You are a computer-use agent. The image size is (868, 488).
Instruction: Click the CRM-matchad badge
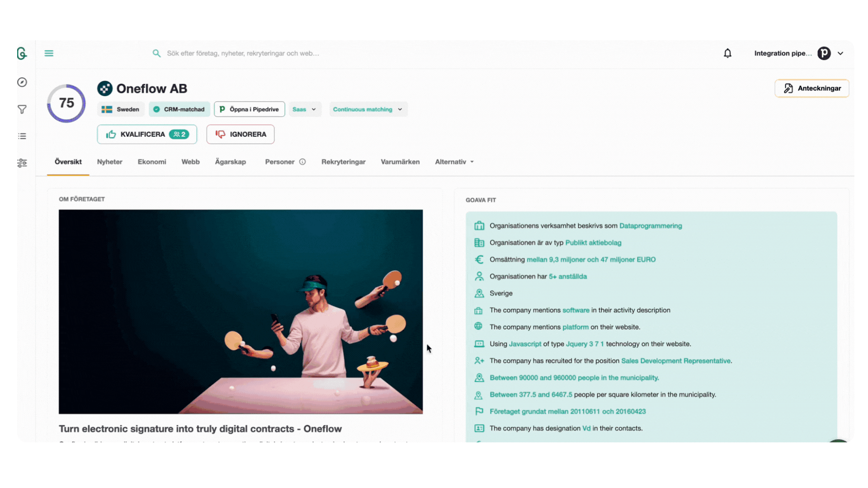pos(179,109)
